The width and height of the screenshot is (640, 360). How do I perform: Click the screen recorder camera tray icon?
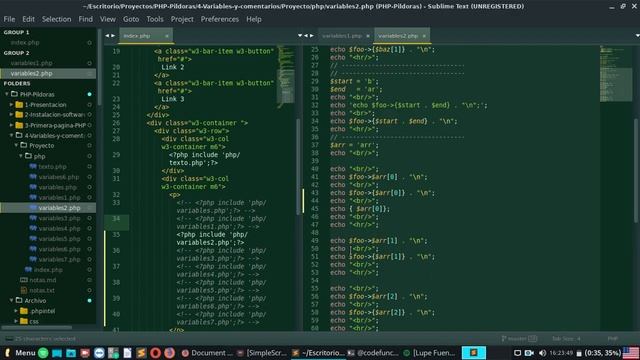(529, 353)
